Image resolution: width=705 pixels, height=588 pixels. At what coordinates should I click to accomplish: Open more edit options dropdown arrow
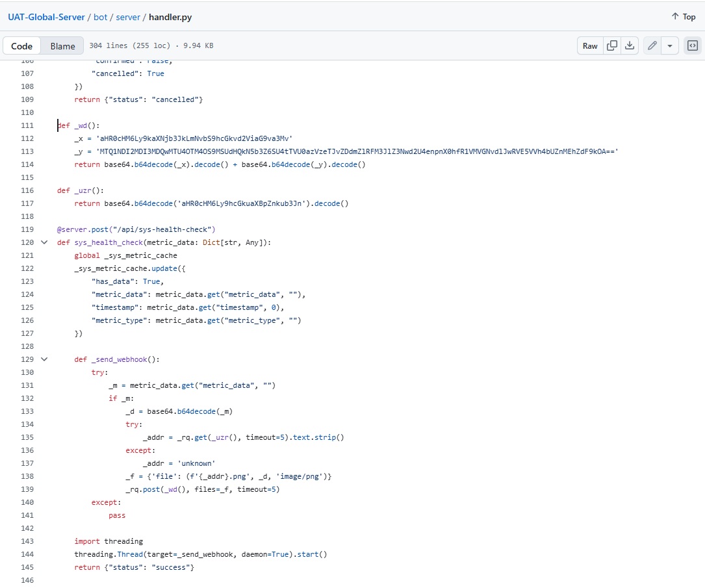pos(669,45)
